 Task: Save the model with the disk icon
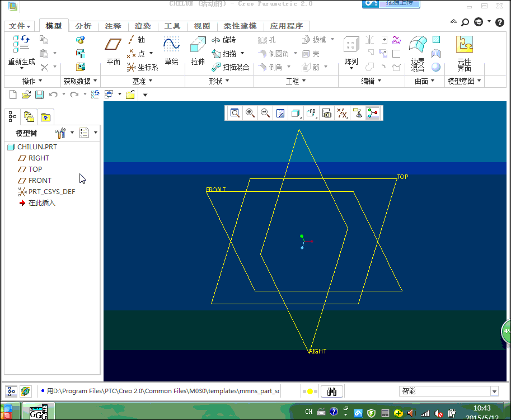[39, 95]
